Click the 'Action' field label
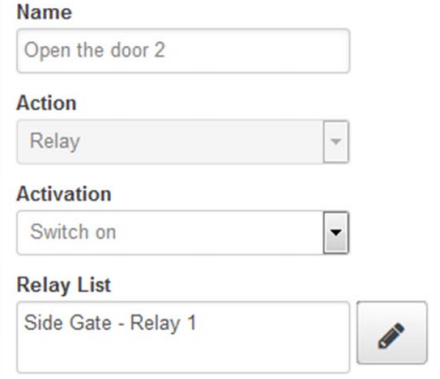The height and width of the screenshot is (379, 440). tap(47, 103)
